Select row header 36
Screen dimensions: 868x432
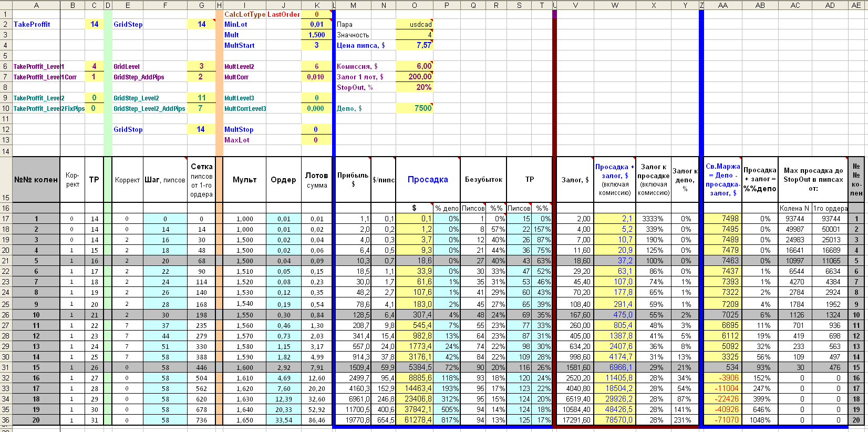point(6,420)
